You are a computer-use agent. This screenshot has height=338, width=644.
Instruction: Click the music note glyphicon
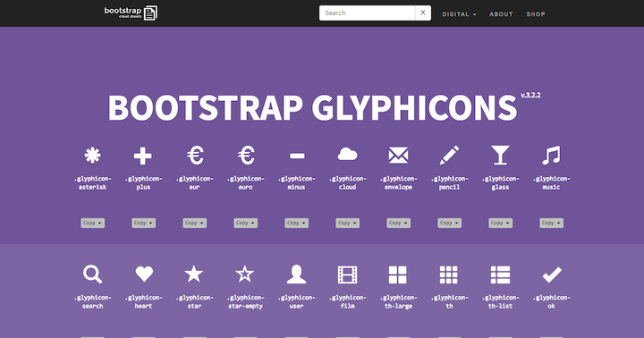pyautogui.click(x=551, y=156)
